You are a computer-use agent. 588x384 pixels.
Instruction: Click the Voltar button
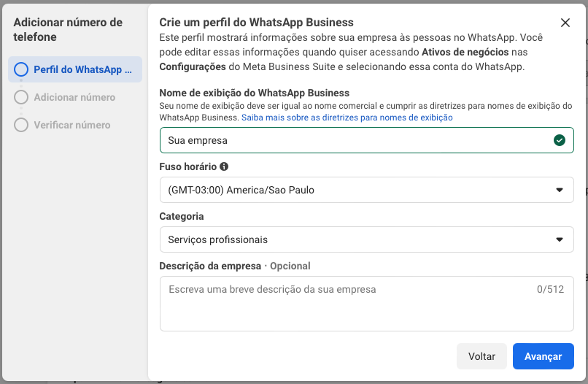(481, 356)
